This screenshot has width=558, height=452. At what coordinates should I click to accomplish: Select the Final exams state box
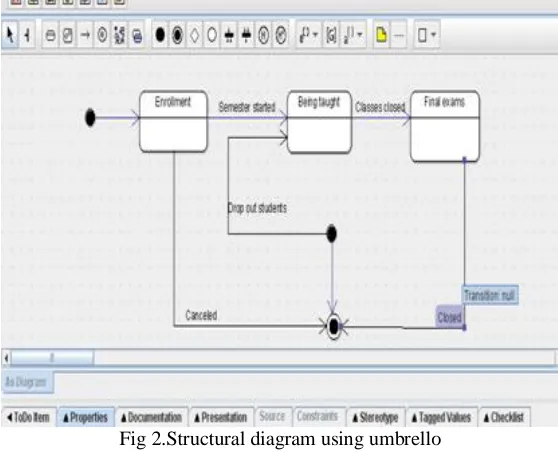(x=445, y=126)
